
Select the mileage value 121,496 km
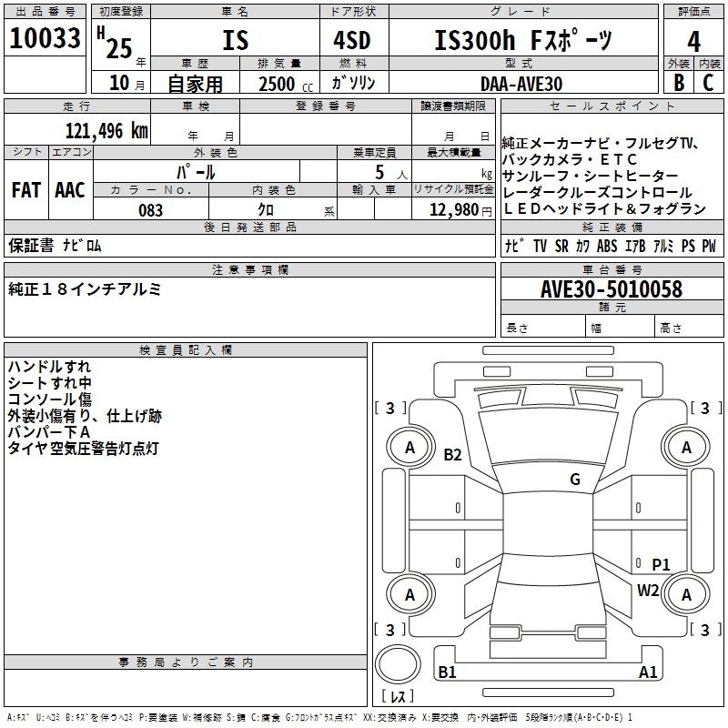click(x=106, y=130)
